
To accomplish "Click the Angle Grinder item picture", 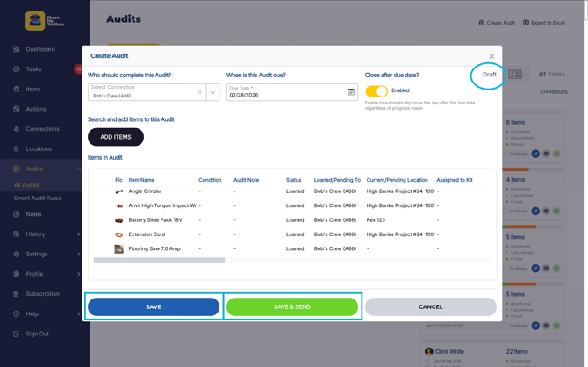I will tap(118, 191).
